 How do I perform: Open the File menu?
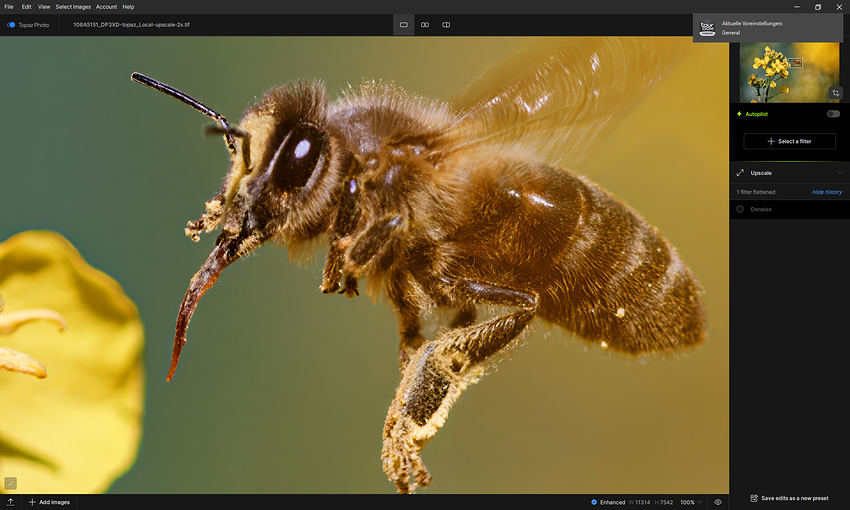(x=9, y=7)
